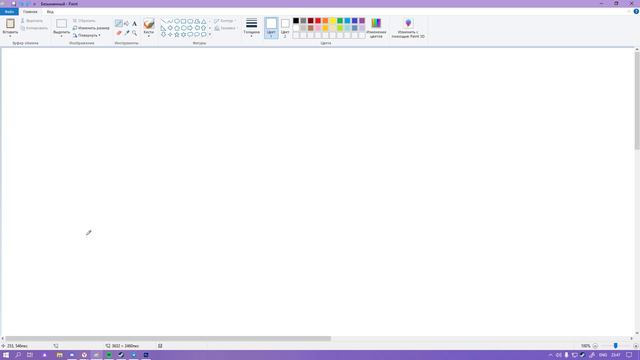Select the Eraser tool

click(119, 33)
